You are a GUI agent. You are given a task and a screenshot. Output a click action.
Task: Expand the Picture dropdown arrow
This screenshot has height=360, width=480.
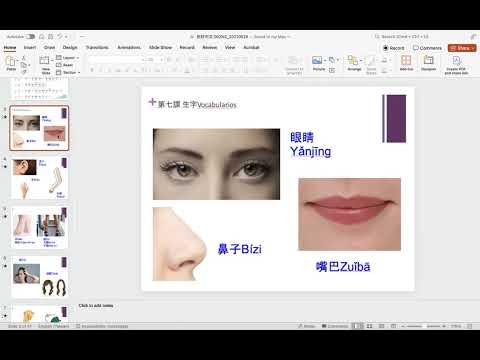(x=325, y=60)
